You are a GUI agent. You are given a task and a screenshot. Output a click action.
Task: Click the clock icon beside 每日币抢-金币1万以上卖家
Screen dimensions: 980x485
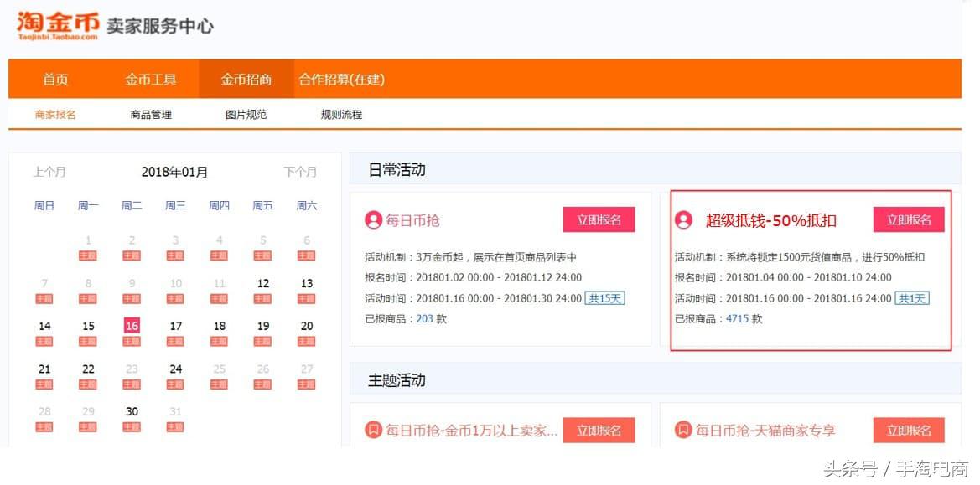tap(374, 430)
